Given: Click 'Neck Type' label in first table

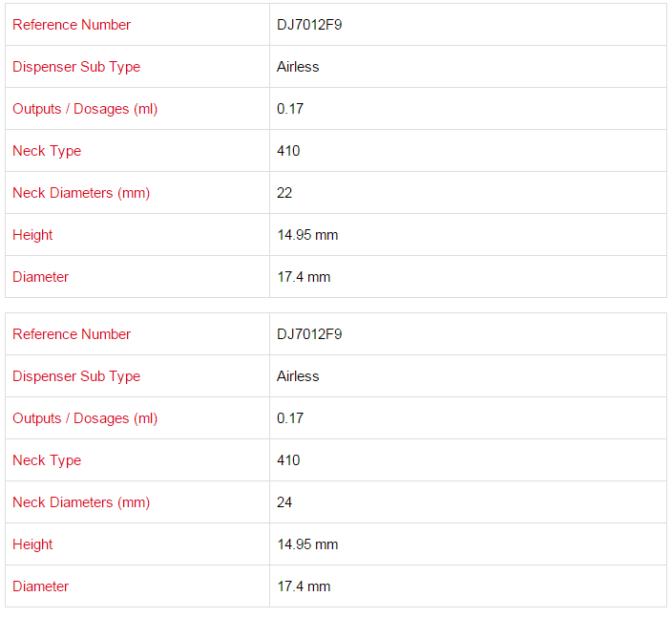Looking at the screenshot, I should coord(47,151).
